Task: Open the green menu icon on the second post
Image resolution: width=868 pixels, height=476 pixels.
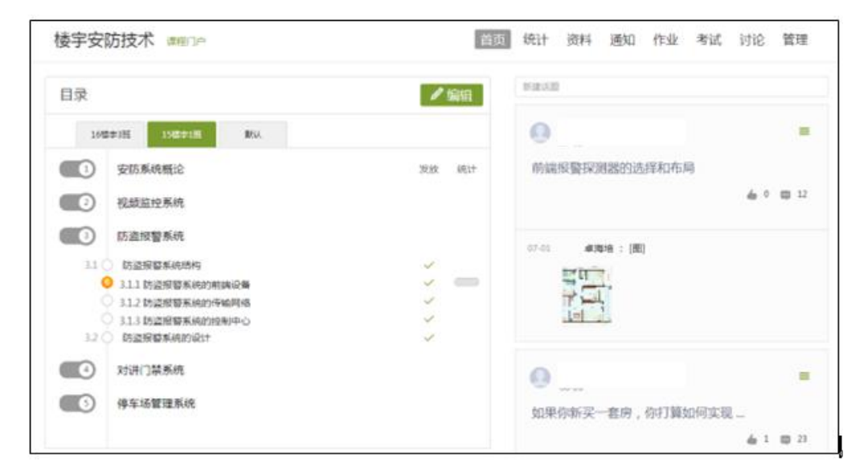Action: click(804, 375)
